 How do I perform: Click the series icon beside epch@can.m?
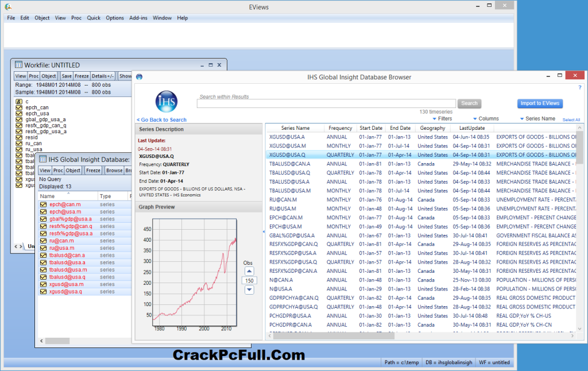42,204
